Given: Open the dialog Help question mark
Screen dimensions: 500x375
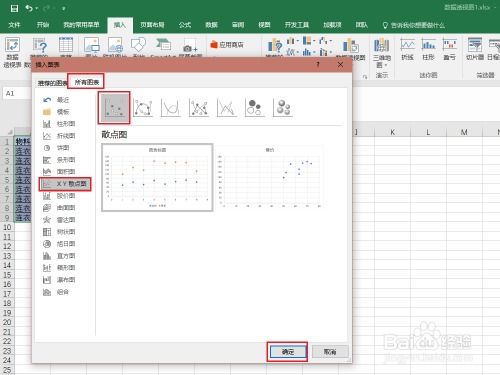Looking at the screenshot, I should pos(318,64).
